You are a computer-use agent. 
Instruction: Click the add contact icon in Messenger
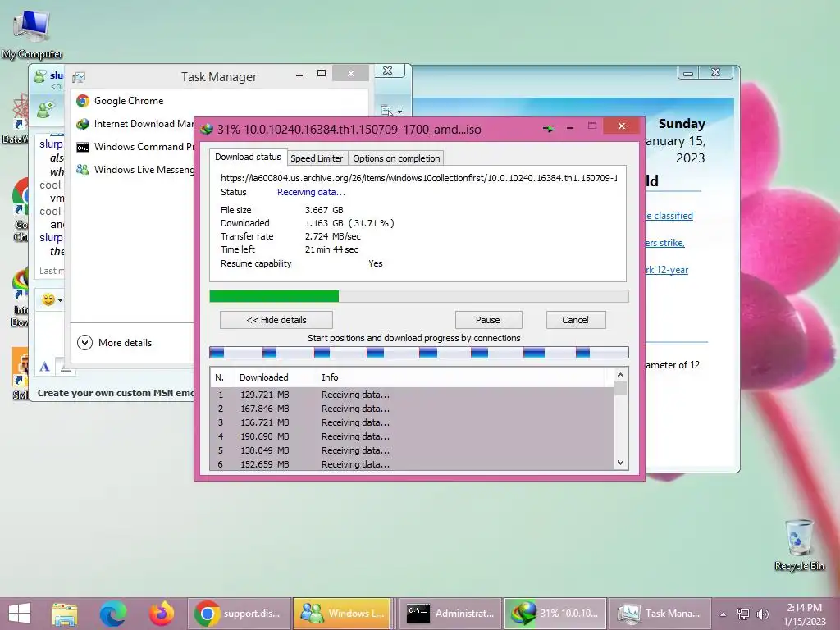(x=46, y=109)
